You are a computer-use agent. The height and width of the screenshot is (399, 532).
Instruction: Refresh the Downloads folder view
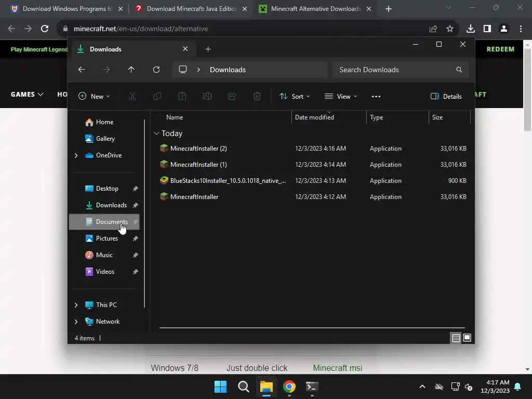(156, 70)
